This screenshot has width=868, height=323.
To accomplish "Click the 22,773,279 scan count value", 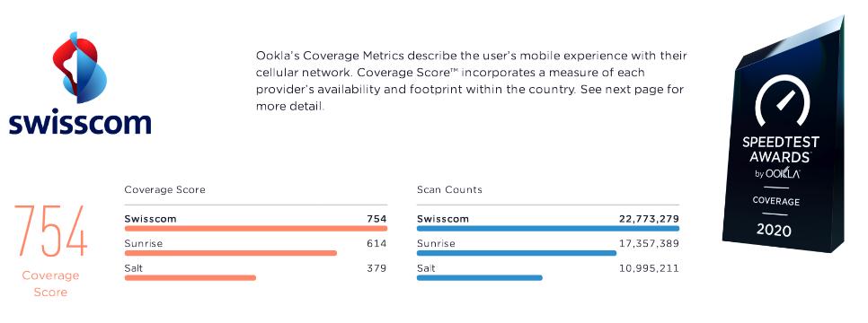I will pyautogui.click(x=649, y=218).
